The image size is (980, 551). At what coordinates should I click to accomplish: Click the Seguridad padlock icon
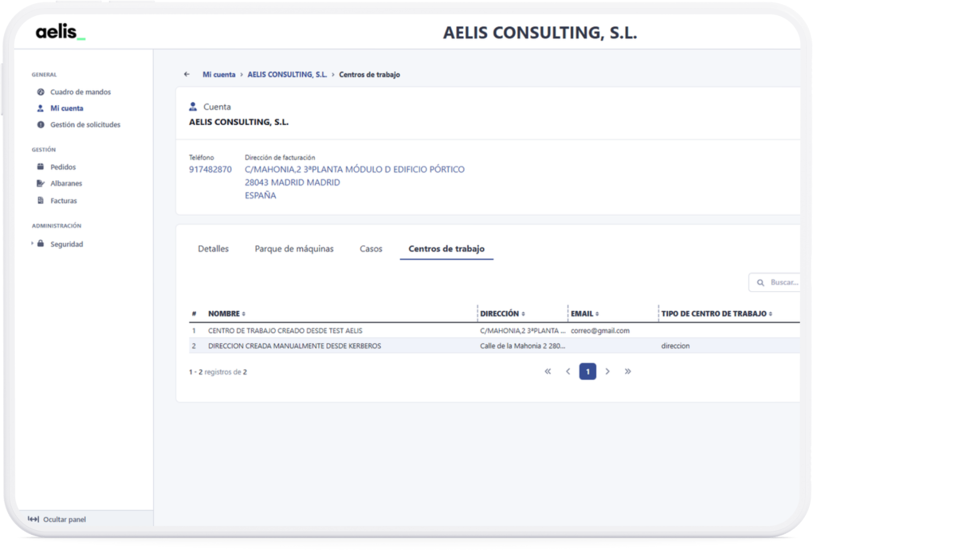point(41,244)
